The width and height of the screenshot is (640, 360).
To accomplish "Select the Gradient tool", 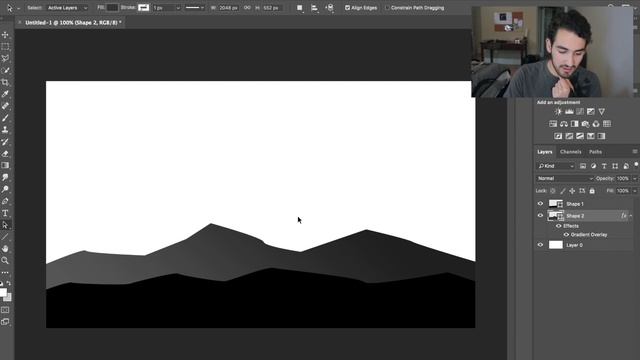I will tap(5, 165).
